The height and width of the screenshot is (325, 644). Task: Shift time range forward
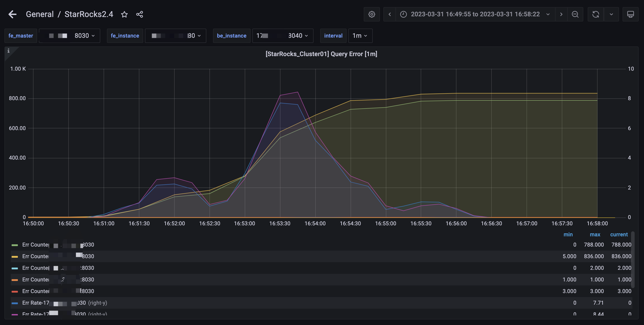coord(561,14)
